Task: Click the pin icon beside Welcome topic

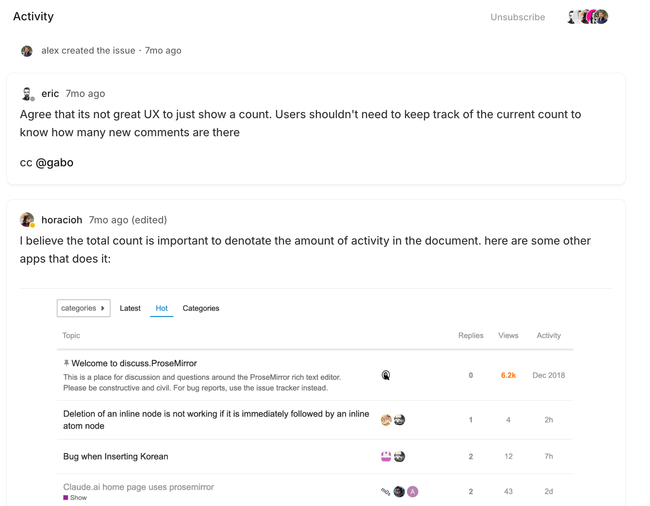Action: (66, 364)
